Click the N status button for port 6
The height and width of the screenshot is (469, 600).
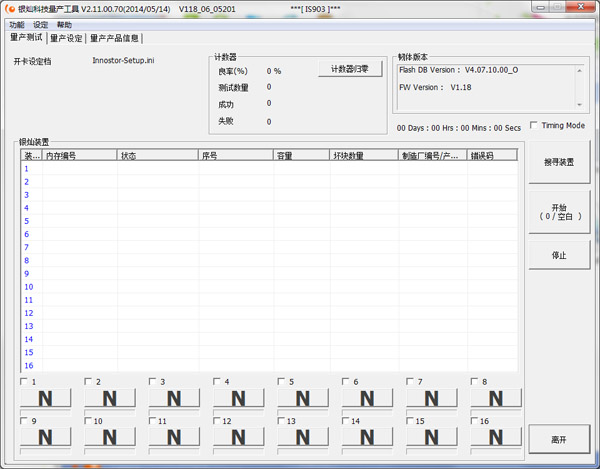click(367, 398)
